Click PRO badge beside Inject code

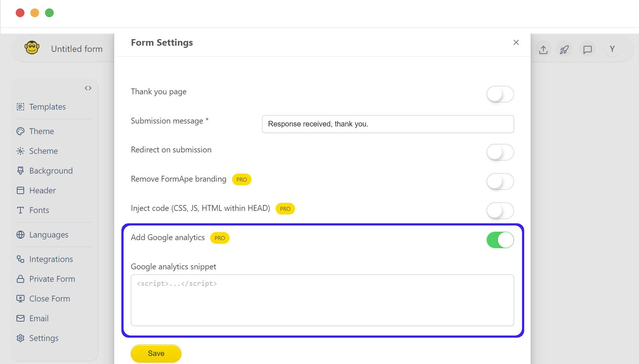coord(285,209)
